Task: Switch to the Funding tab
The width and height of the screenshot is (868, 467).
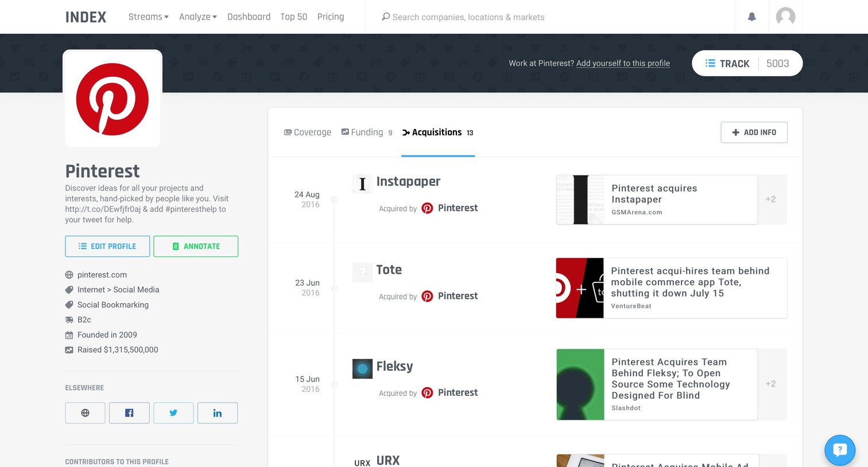Action: tap(367, 133)
